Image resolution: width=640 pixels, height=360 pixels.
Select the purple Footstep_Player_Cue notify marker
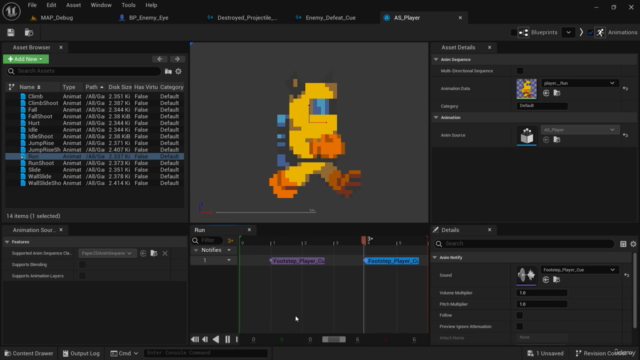pyautogui.click(x=297, y=261)
